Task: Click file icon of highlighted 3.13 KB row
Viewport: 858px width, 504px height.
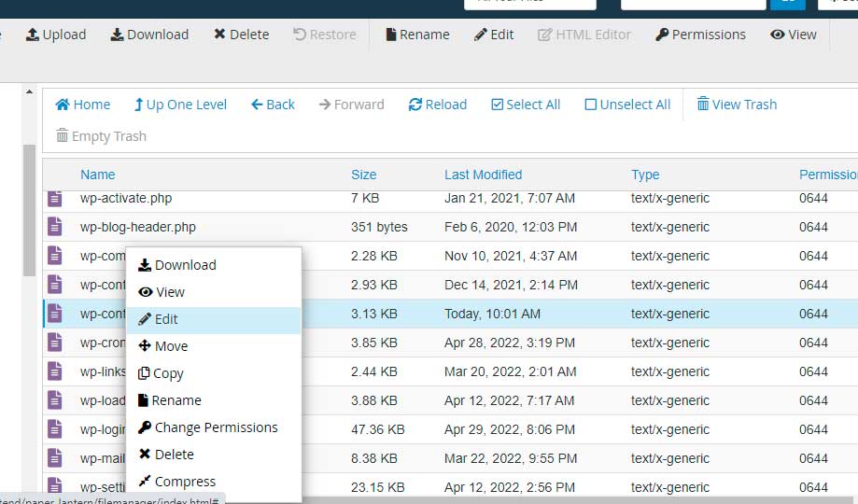Action: click(x=55, y=314)
